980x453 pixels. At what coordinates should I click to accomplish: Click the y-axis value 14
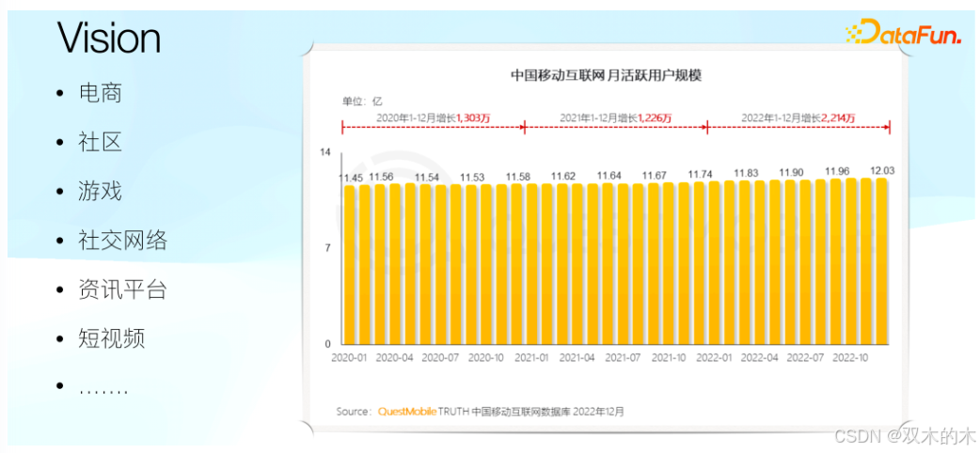[325, 152]
